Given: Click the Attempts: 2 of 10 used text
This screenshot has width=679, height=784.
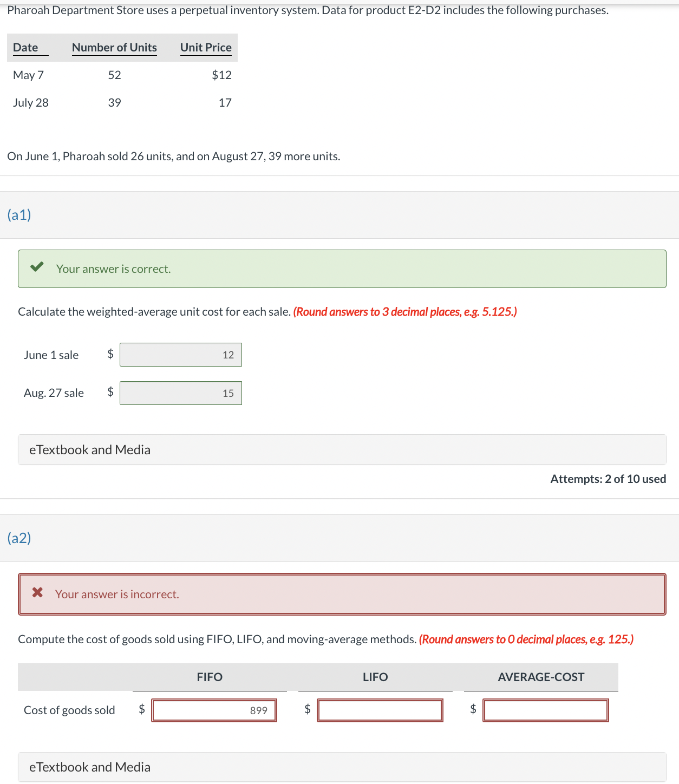Looking at the screenshot, I should [x=608, y=479].
